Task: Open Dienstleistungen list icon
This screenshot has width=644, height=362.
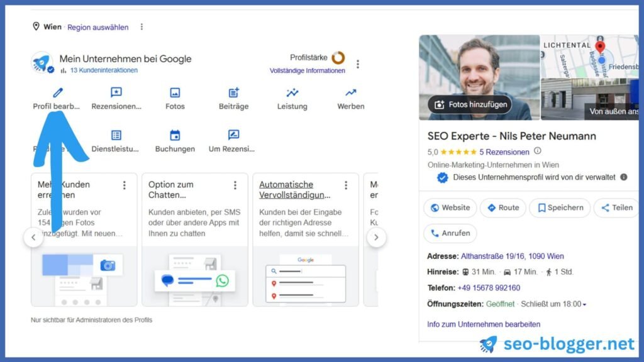Action: click(116, 135)
